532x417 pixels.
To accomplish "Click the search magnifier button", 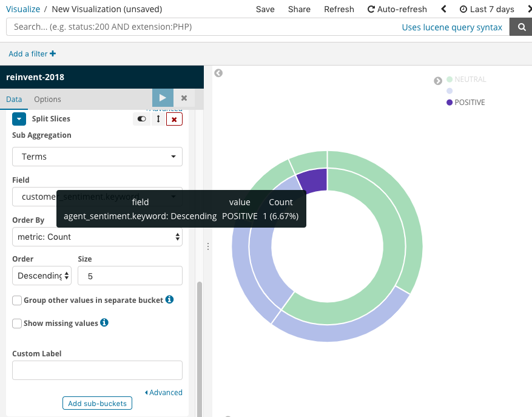I will [521, 27].
